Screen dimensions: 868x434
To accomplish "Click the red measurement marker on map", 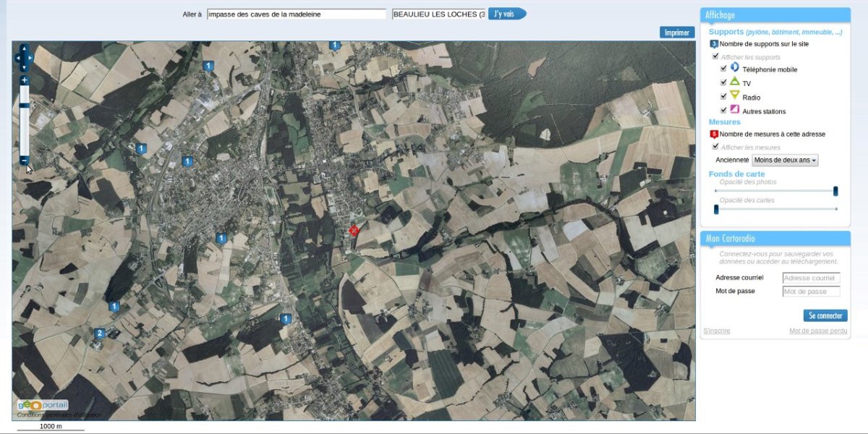I will click(x=354, y=230).
